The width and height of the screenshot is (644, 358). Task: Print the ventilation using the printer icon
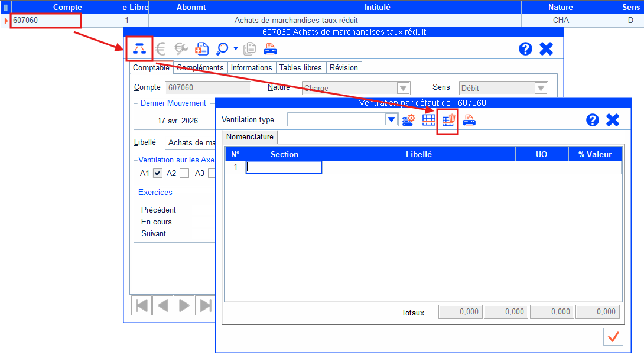469,120
